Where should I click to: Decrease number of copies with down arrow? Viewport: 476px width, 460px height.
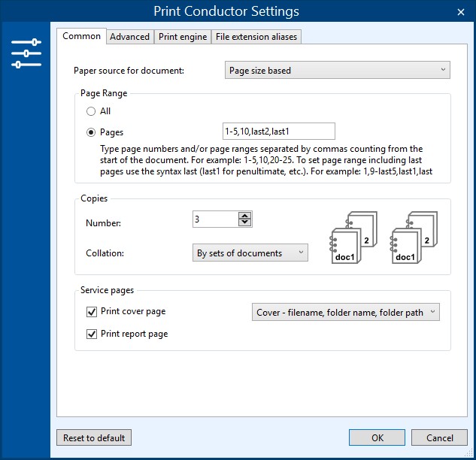pos(244,222)
